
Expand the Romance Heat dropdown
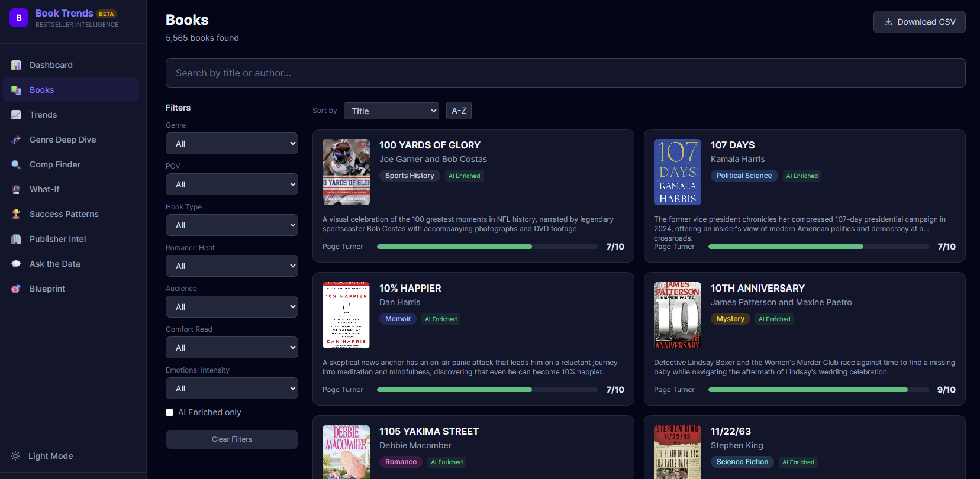point(232,266)
